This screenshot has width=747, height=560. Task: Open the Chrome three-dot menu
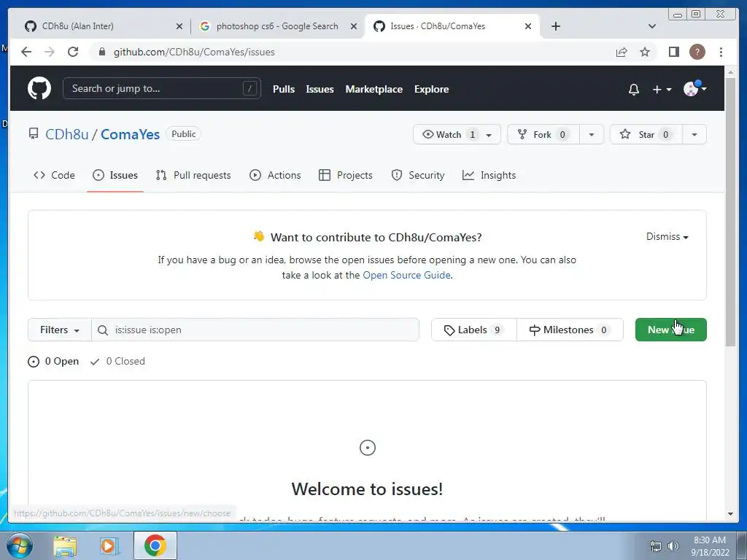click(x=721, y=52)
